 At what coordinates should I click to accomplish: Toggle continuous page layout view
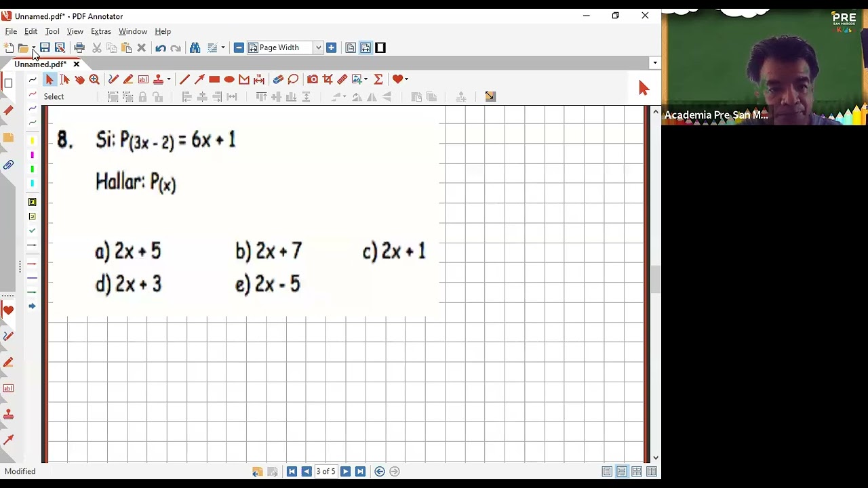[622, 472]
